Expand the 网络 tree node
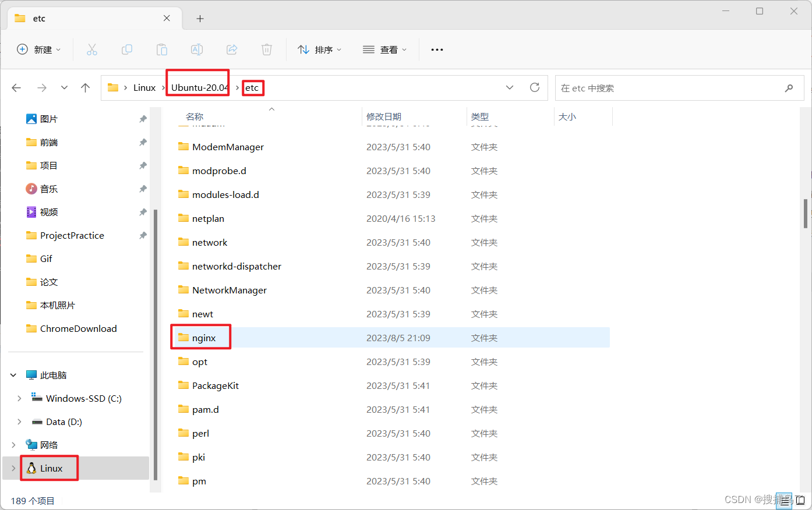This screenshot has height=510, width=812. point(13,445)
